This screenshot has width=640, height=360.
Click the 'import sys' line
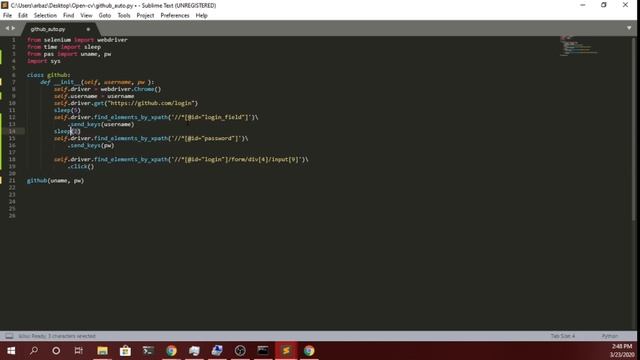(44, 61)
